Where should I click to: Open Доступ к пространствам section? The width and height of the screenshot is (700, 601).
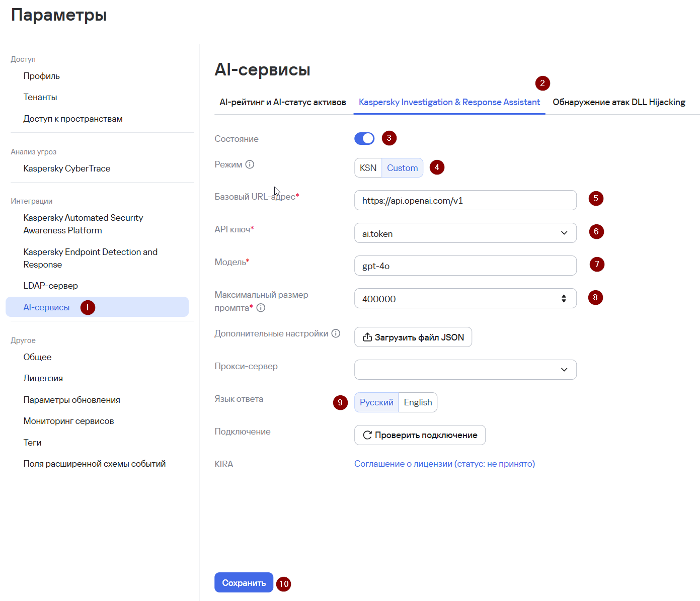73,119
